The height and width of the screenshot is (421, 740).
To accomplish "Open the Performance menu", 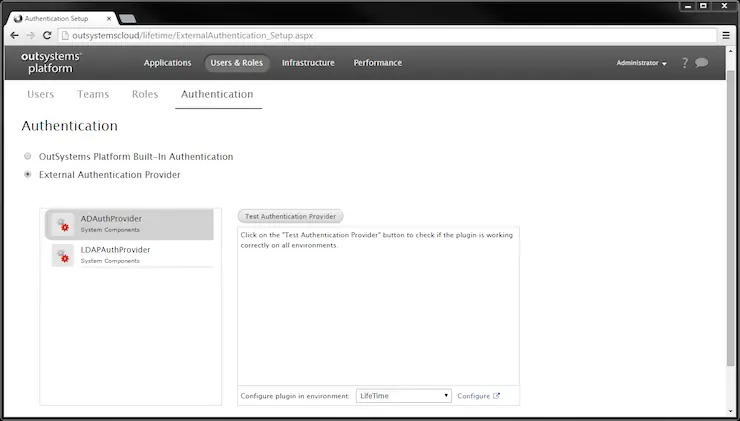I will click(378, 63).
